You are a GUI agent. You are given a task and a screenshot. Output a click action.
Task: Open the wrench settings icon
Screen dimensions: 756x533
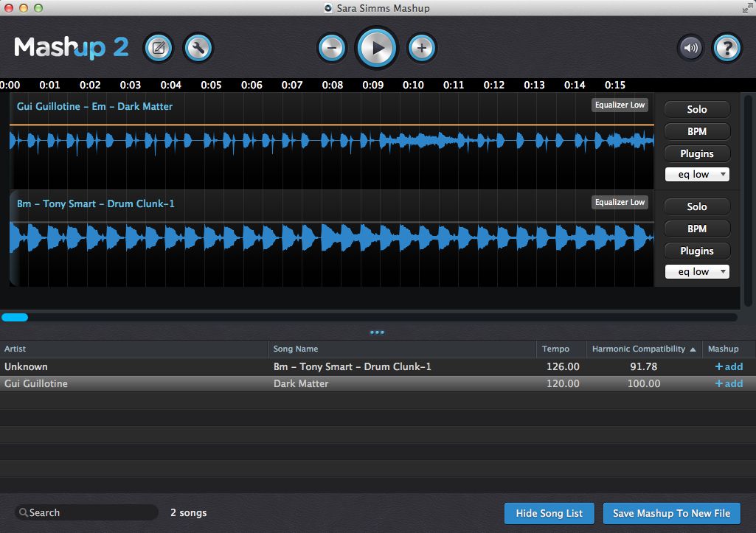[198, 47]
